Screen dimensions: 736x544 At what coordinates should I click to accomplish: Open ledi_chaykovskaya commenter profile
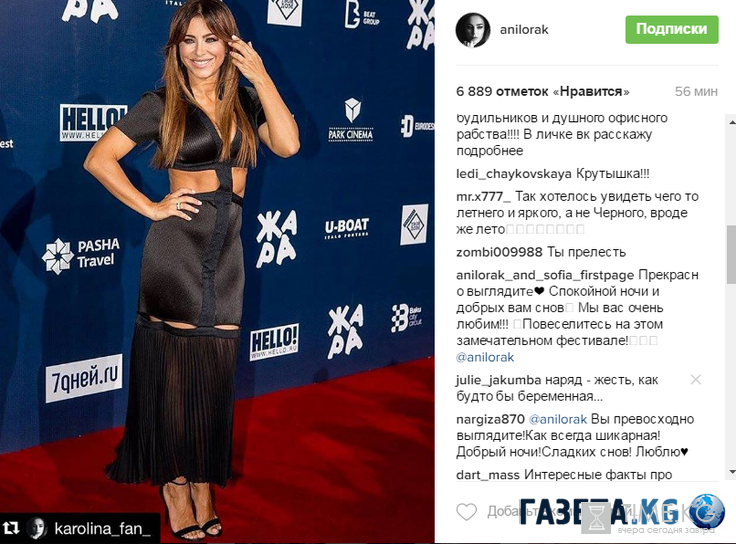click(x=514, y=174)
